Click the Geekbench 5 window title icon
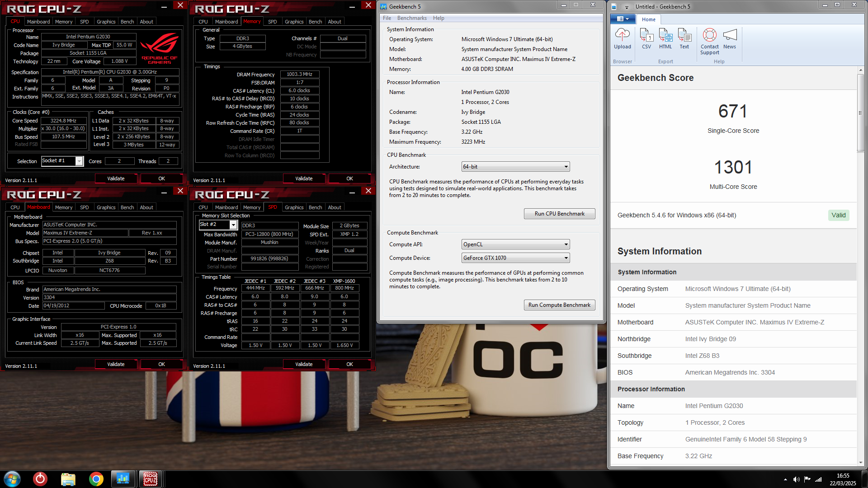The height and width of the screenshot is (488, 868). (383, 7)
